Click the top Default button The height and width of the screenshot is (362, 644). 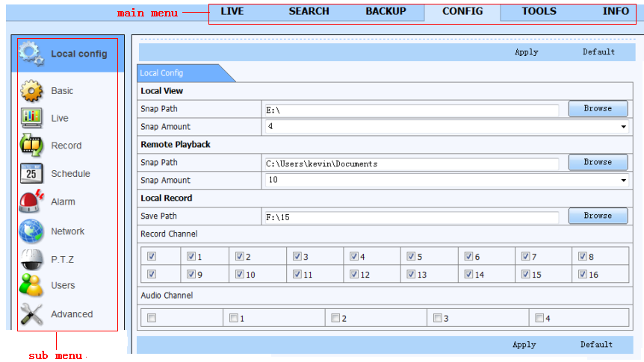[x=598, y=52]
